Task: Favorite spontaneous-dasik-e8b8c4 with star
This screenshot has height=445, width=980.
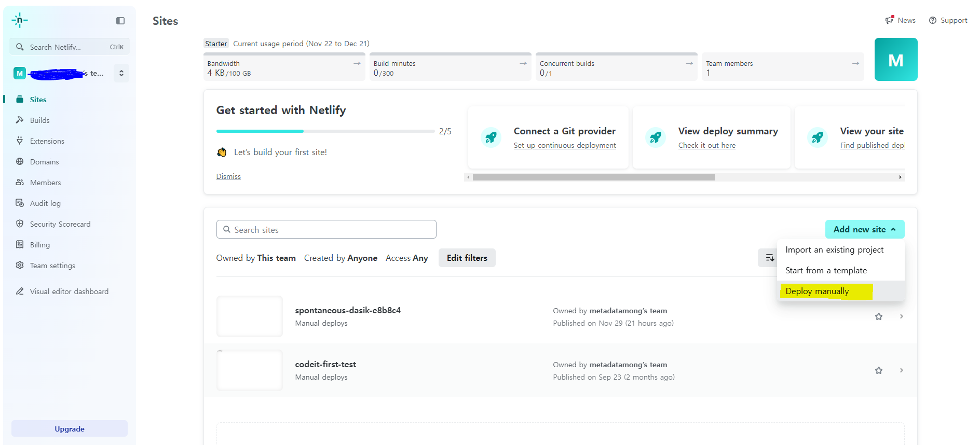Action: pyautogui.click(x=879, y=316)
